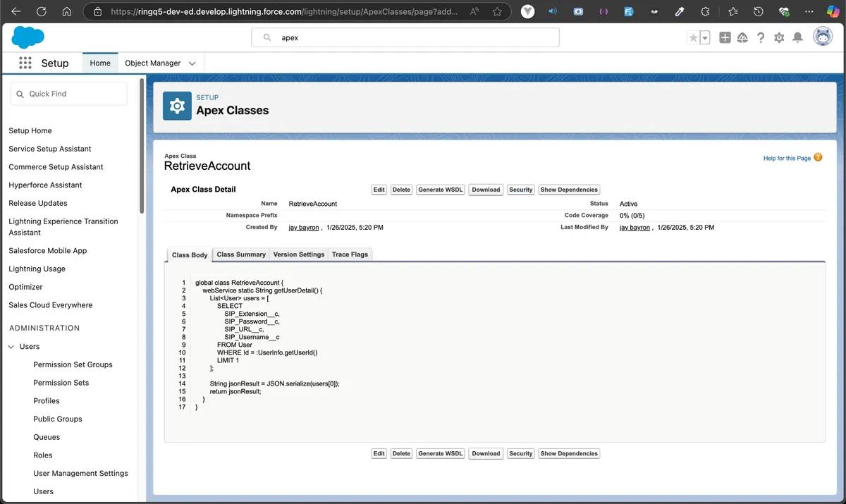Viewport: 846px width, 504px height.
Task: Click the bottom Show Dependencies button
Action: (569, 453)
